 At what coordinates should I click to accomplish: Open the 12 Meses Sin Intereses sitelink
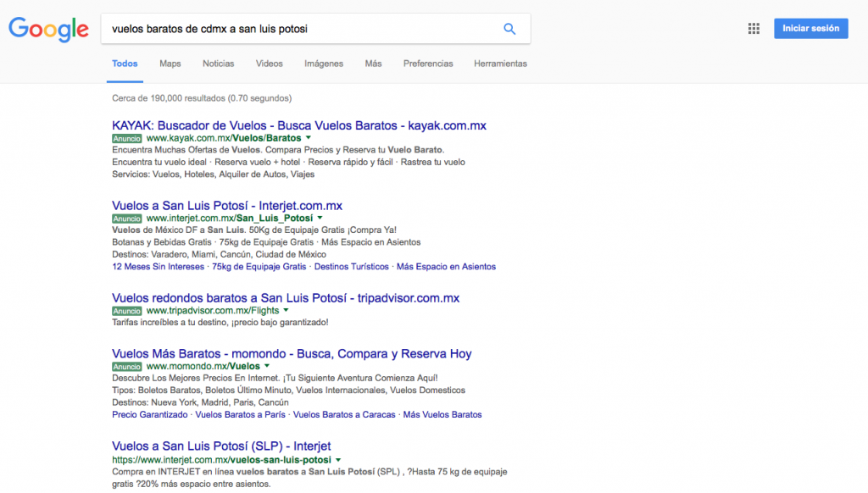[x=158, y=267]
